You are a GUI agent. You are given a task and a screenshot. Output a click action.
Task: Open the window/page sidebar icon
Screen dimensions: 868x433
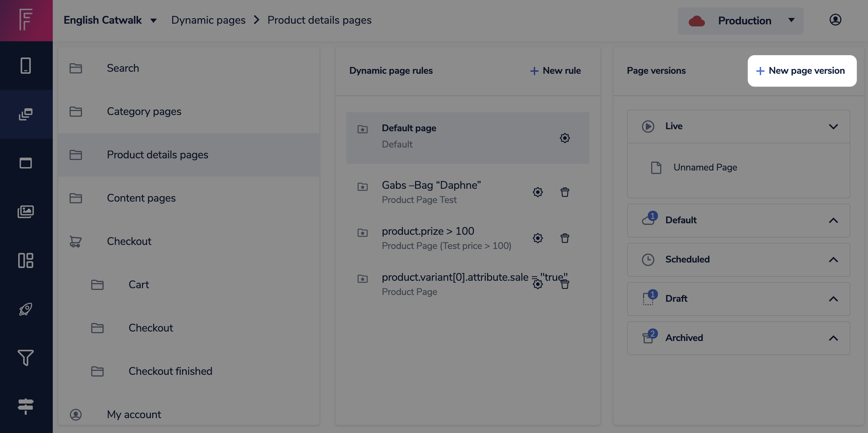coord(26,163)
